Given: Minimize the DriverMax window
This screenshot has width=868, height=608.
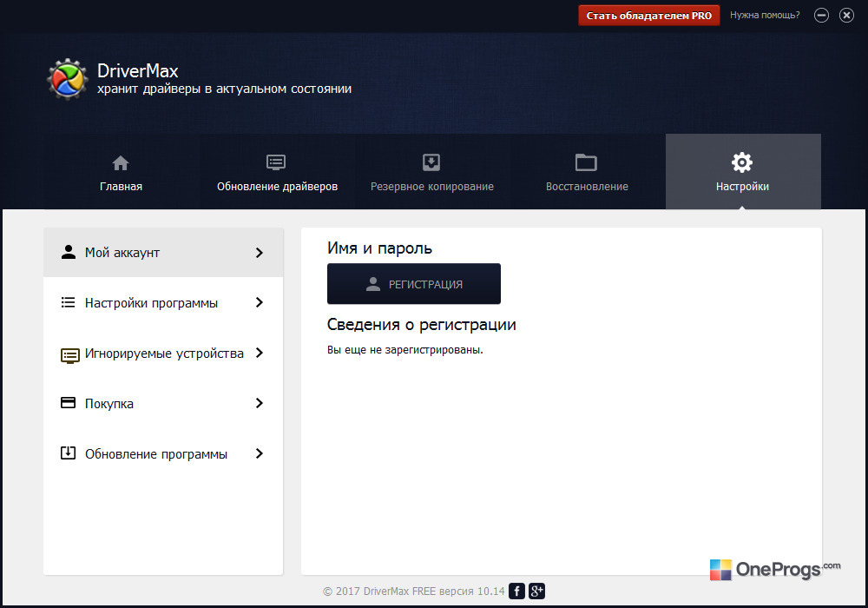Looking at the screenshot, I should pos(821,16).
